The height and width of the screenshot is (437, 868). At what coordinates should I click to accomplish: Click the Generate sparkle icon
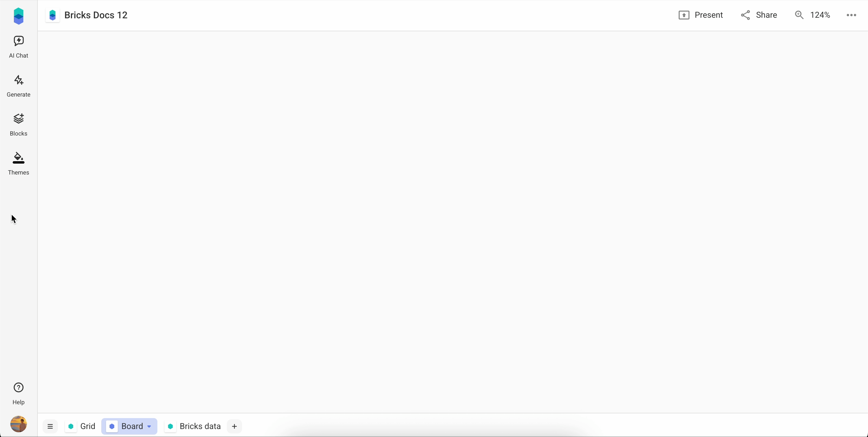(x=19, y=80)
